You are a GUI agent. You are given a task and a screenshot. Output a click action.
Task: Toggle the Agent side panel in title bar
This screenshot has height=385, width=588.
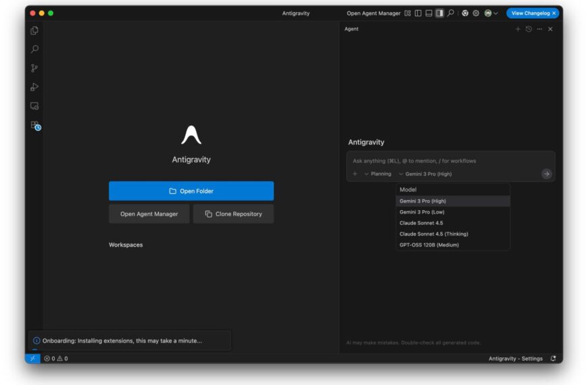tap(439, 13)
